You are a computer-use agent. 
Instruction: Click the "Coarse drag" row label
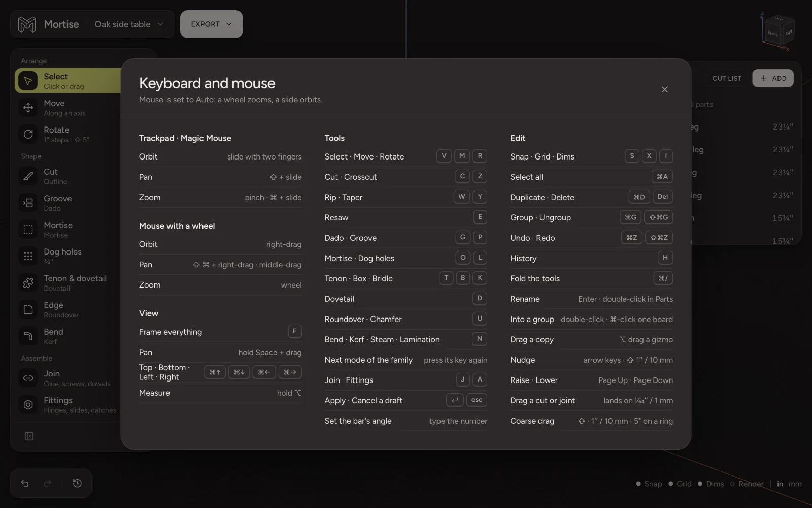point(532,421)
